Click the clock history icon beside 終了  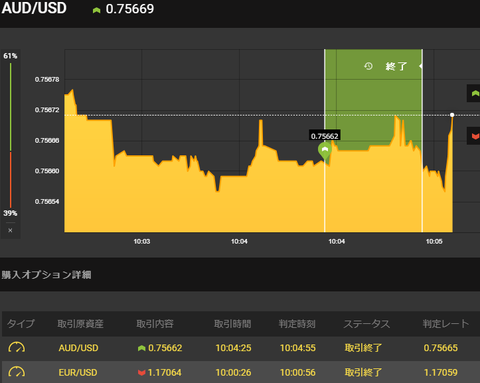(368, 66)
